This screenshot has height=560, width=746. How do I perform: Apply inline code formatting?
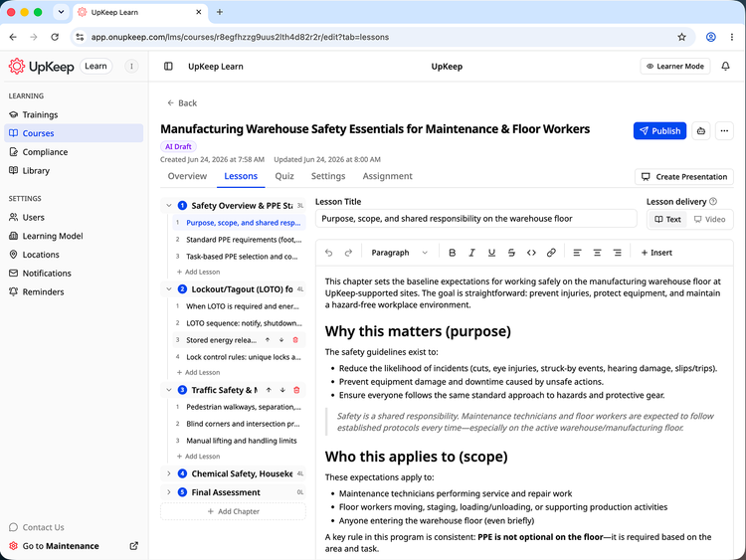click(x=531, y=253)
